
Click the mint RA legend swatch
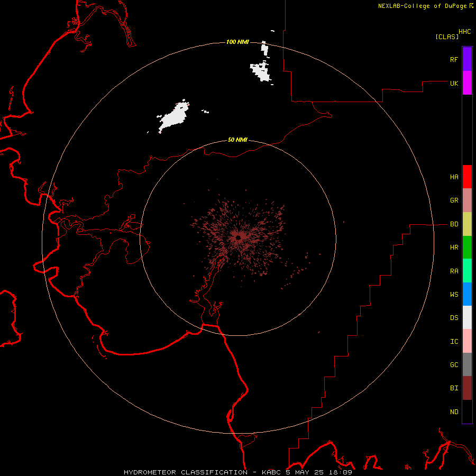[467, 271]
